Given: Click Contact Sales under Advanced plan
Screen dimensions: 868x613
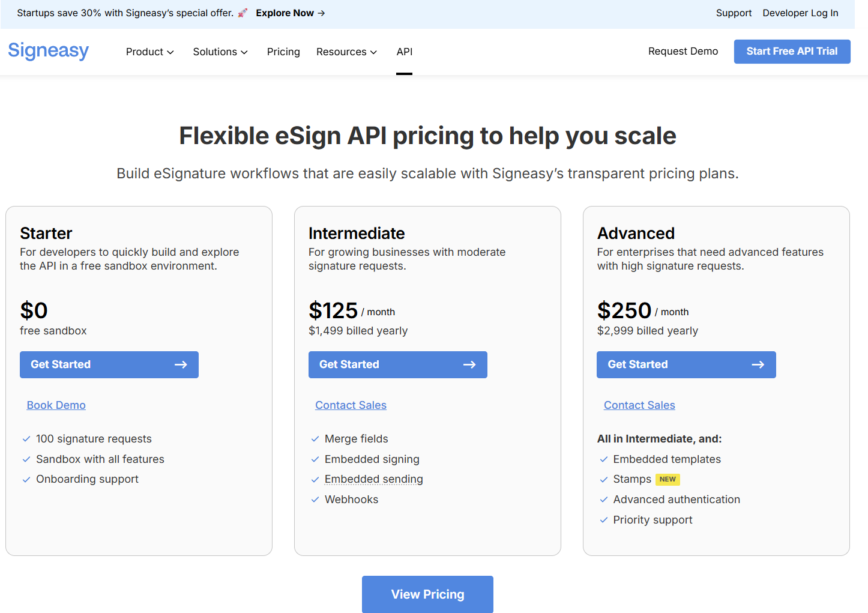Looking at the screenshot, I should click(x=639, y=405).
